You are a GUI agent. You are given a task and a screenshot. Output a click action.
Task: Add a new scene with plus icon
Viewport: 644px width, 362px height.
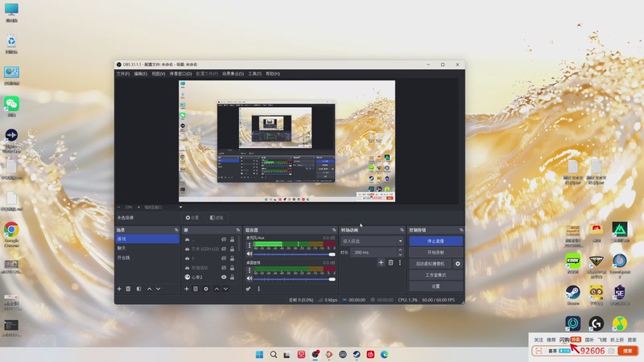click(119, 288)
